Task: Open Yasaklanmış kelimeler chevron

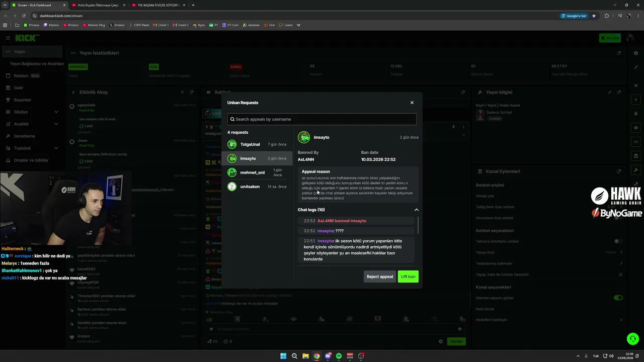Action: click(621, 263)
